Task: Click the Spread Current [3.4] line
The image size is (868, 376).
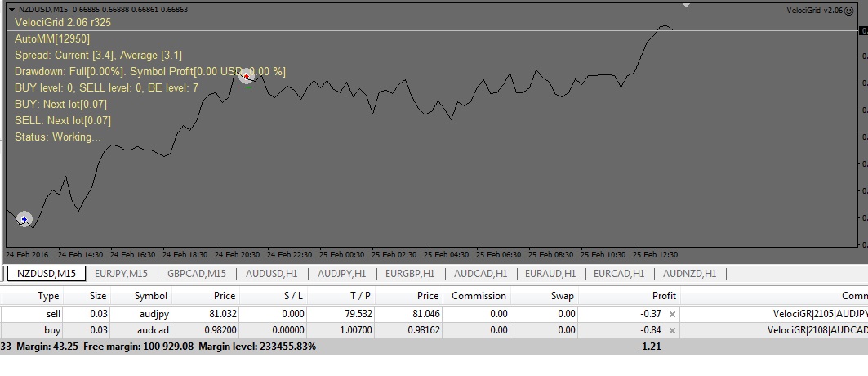Action: (98, 56)
